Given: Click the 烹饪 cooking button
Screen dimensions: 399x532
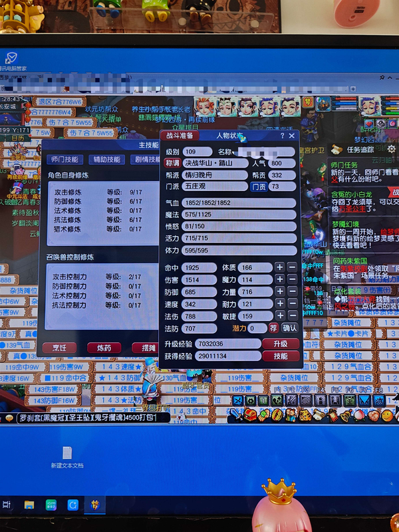Looking at the screenshot, I should coord(59,348).
